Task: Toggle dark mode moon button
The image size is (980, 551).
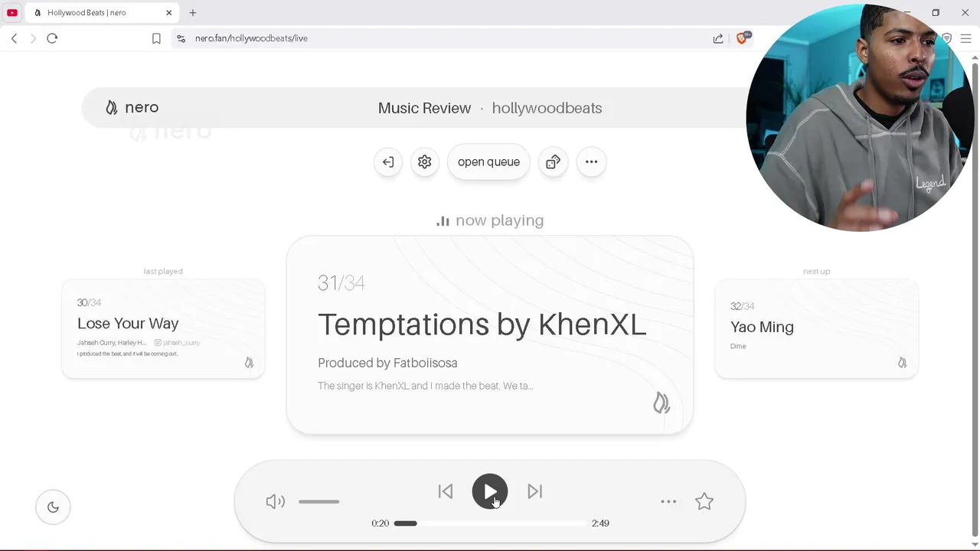Action: (53, 507)
